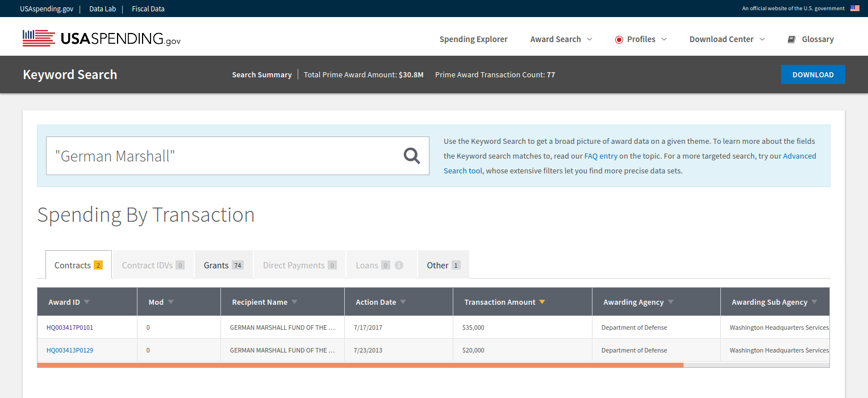Click the Spending By Transaction heading
Image resolution: width=868 pixels, height=398 pixels.
146,215
